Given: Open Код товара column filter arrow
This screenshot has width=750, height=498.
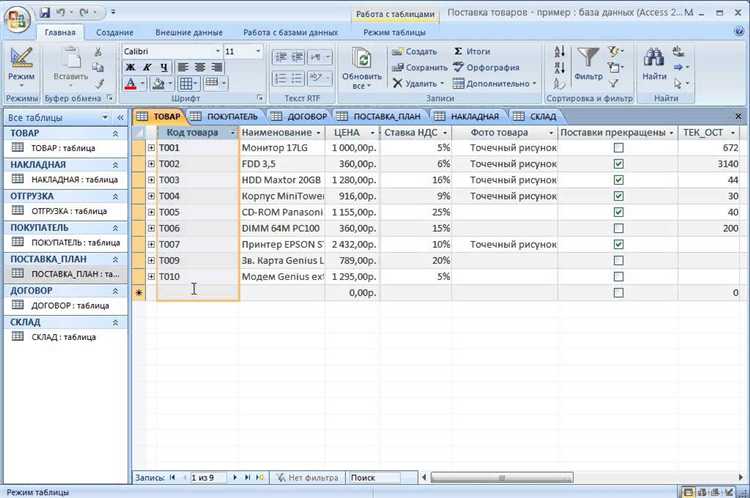Looking at the screenshot, I should 232,133.
